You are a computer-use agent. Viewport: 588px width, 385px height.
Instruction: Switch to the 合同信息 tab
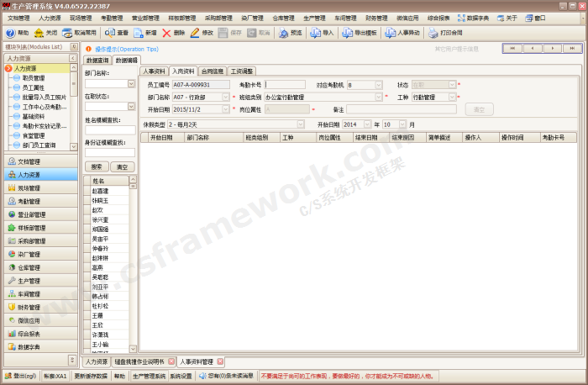pyautogui.click(x=212, y=71)
